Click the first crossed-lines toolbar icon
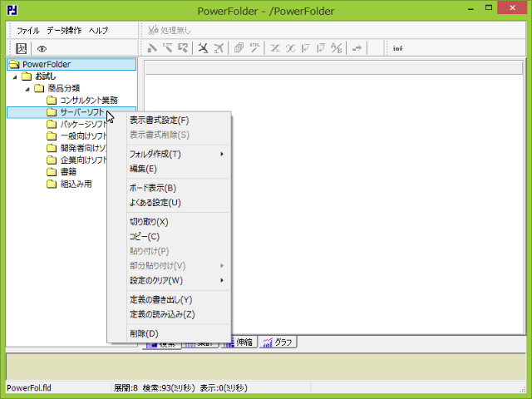Screen dimensions: 532x399 [x=275, y=48]
